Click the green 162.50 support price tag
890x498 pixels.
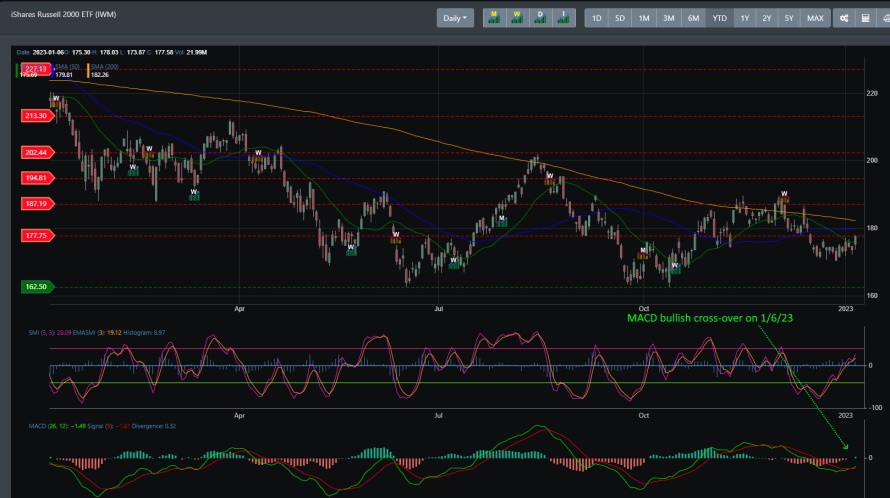coord(37,287)
